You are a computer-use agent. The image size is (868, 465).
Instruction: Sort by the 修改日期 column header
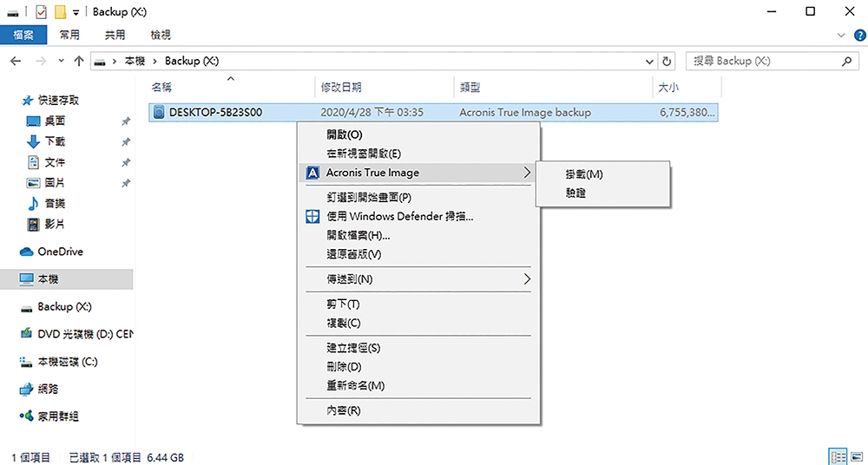(341, 88)
